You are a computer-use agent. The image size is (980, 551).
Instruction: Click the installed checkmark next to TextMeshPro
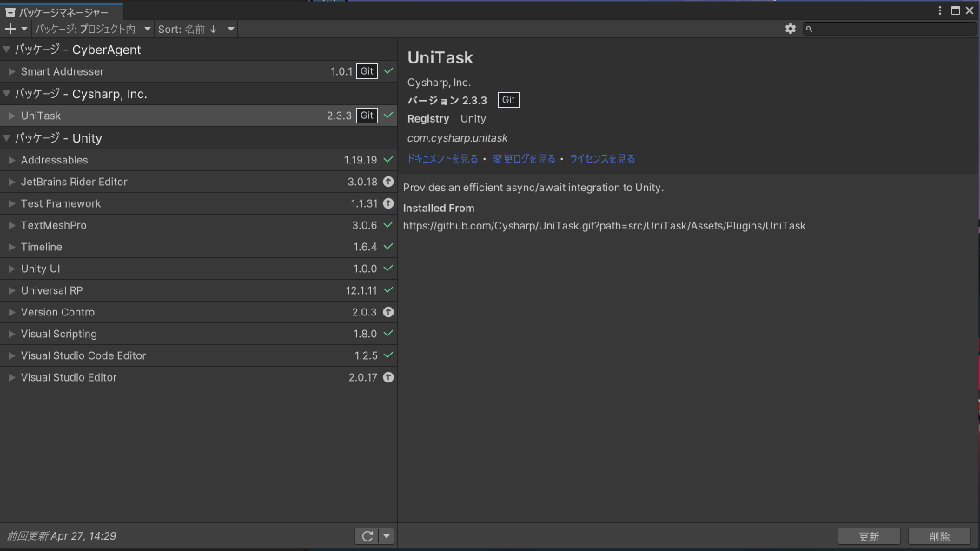(387, 225)
